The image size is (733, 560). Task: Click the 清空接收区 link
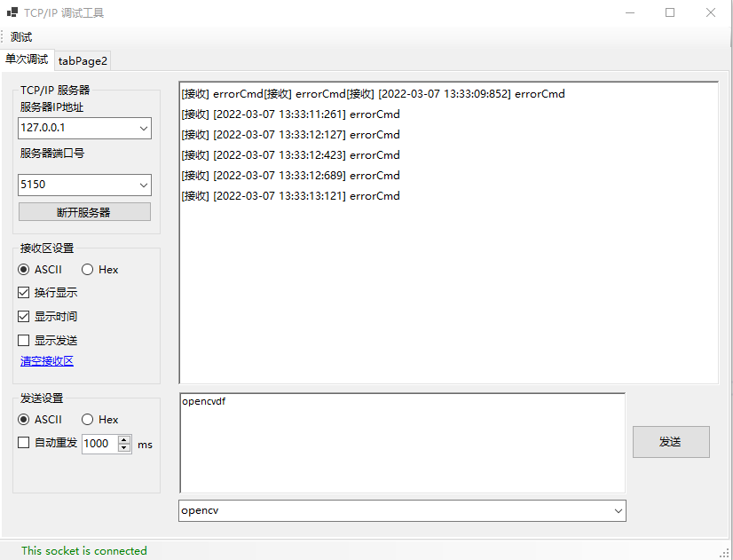[47, 361]
